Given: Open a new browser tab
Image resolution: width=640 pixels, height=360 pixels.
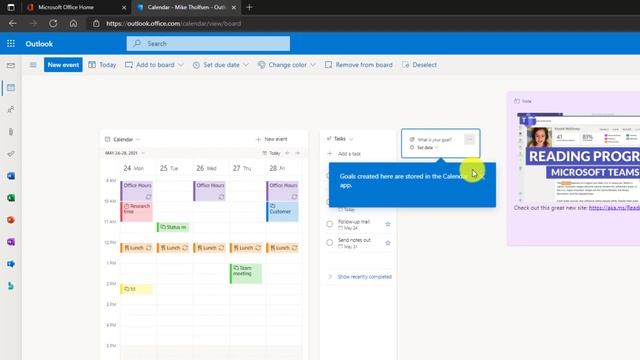Looking at the screenshot, I should pos(249,7).
